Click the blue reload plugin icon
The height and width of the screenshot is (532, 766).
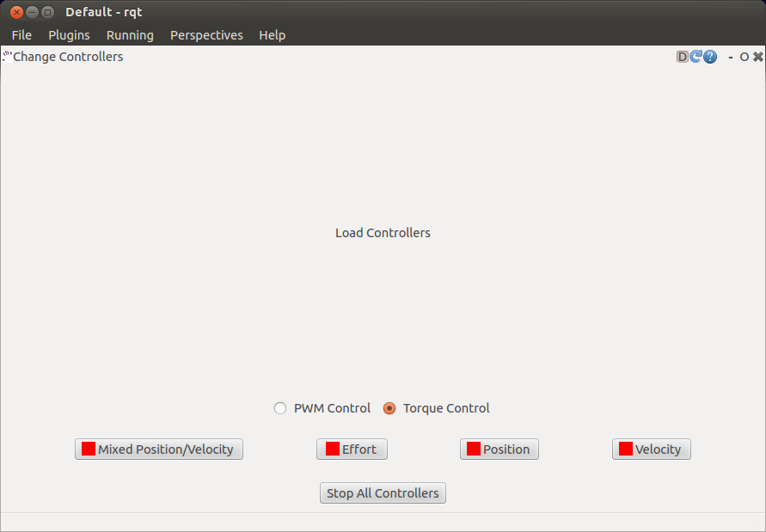(696, 57)
